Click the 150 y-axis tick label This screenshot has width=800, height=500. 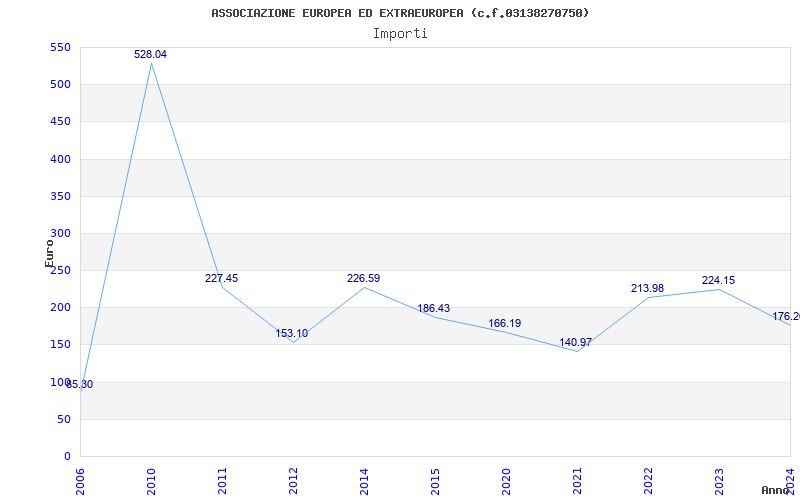click(60, 345)
